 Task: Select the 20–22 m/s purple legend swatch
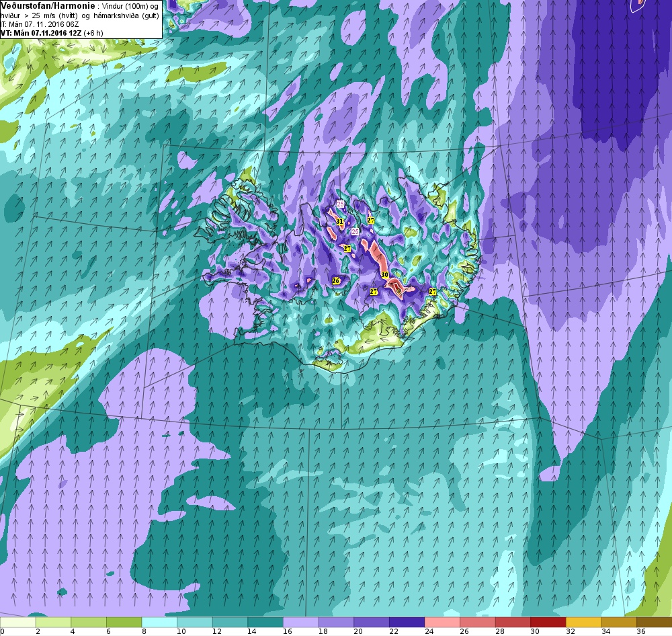[372, 622]
